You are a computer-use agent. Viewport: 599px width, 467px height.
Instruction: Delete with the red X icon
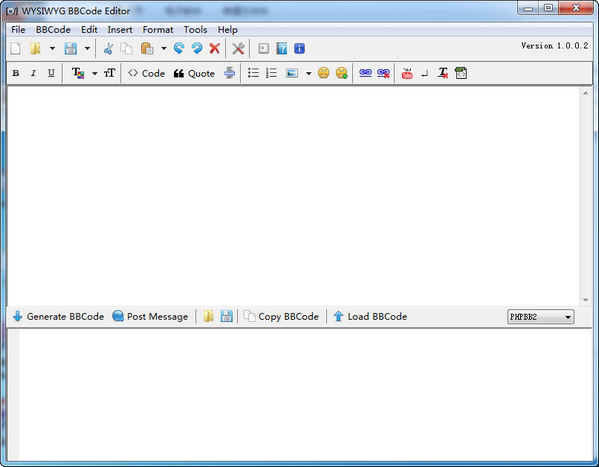[x=215, y=49]
